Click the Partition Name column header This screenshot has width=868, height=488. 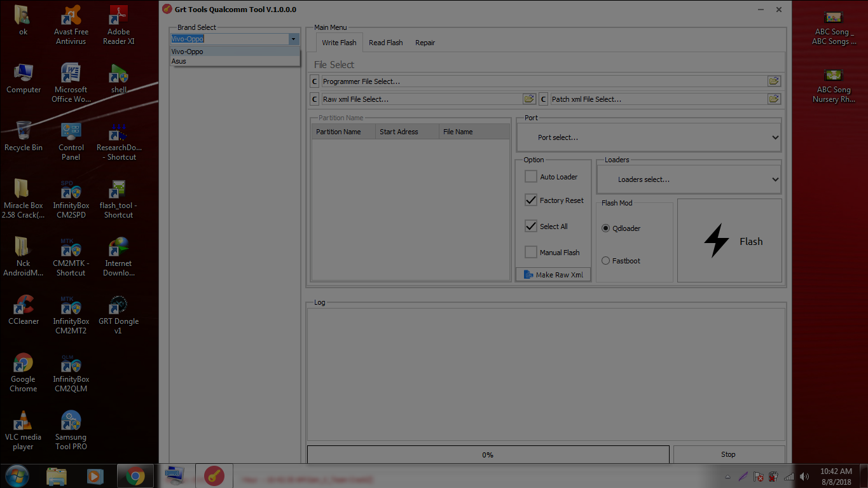click(343, 132)
